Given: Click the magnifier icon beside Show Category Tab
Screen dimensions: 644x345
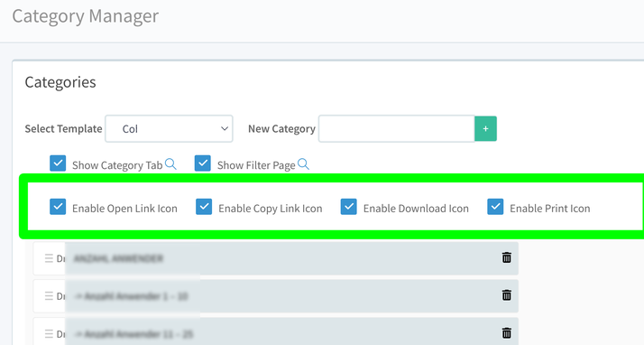Looking at the screenshot, I should (x=170, y=164).
